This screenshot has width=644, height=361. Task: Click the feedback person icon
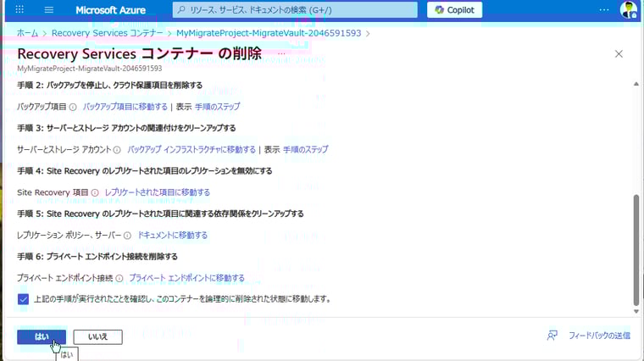(552, 336)
